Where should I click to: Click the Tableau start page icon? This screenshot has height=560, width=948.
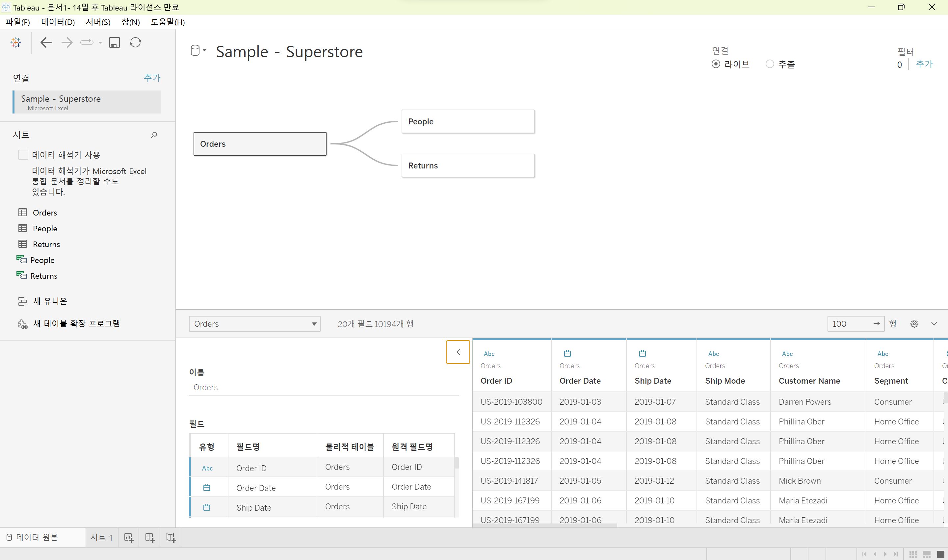(16, 42)
